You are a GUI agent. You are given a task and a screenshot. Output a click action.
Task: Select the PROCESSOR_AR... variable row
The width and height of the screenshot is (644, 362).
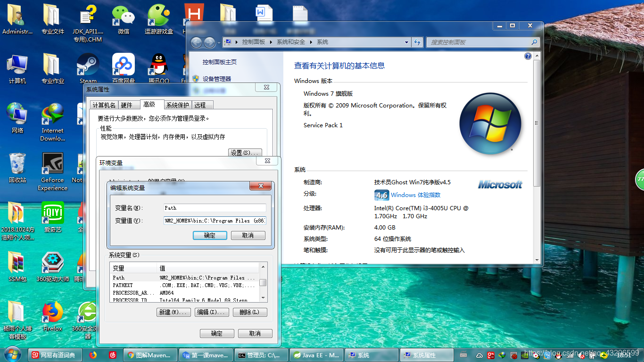(x=185, y=293)
